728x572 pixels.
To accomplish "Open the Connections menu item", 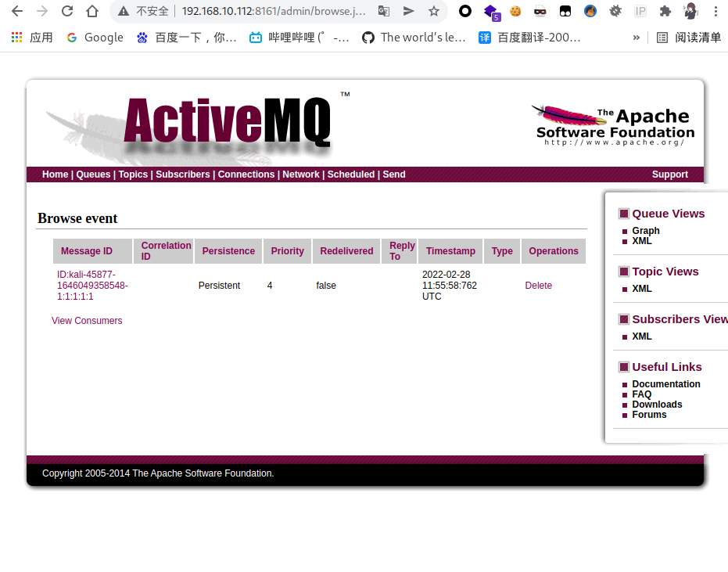I will point(246,174).
